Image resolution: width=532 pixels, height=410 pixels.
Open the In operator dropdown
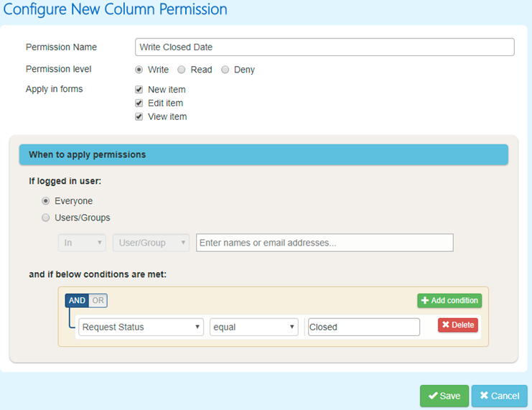(82, 243)
